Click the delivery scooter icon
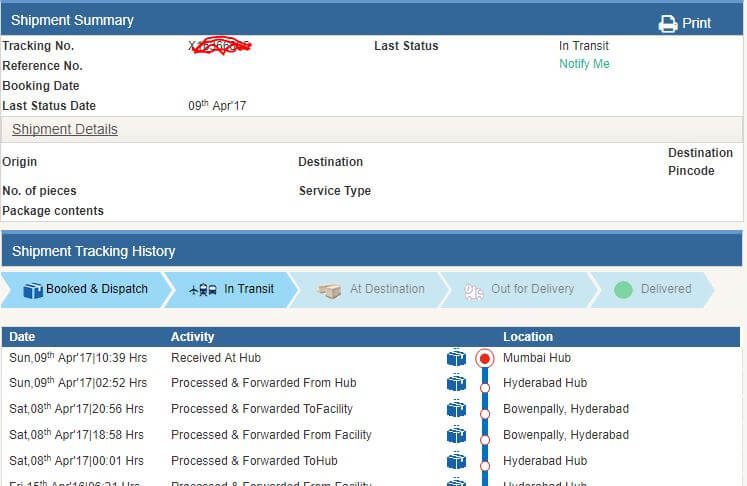The width and height of the screenshot is (747, 486). (474, 292)
